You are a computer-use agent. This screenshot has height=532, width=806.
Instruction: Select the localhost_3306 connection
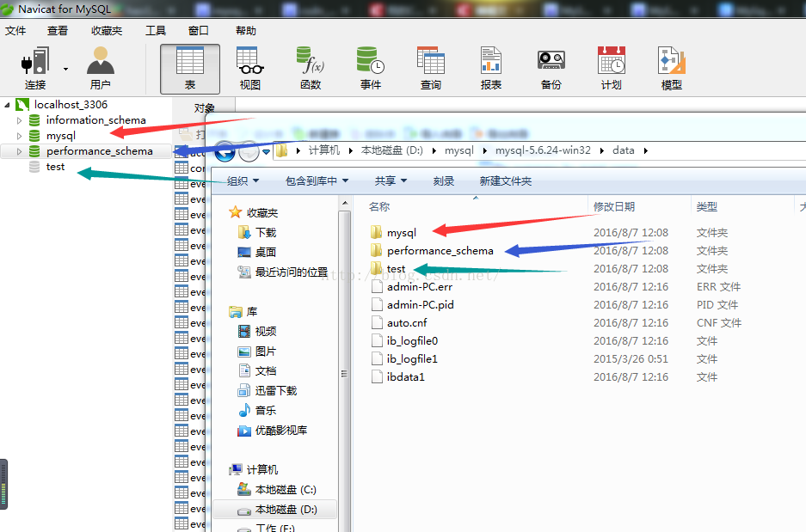click(71, 105)
